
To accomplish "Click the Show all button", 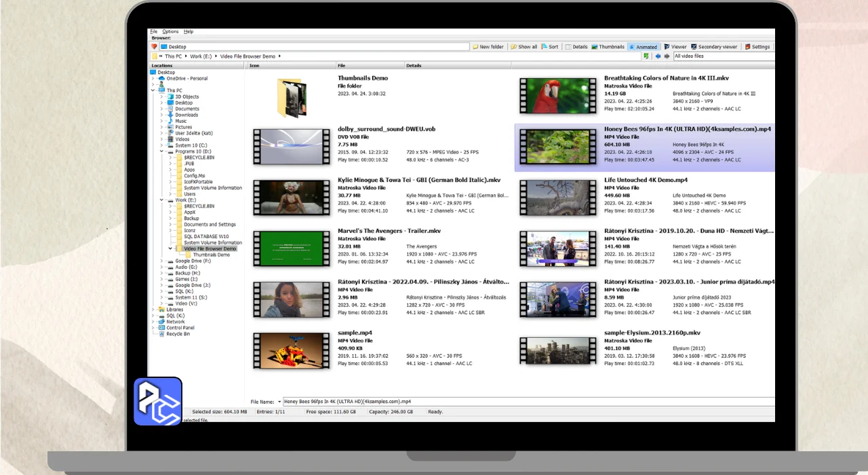I will (524, 47).
